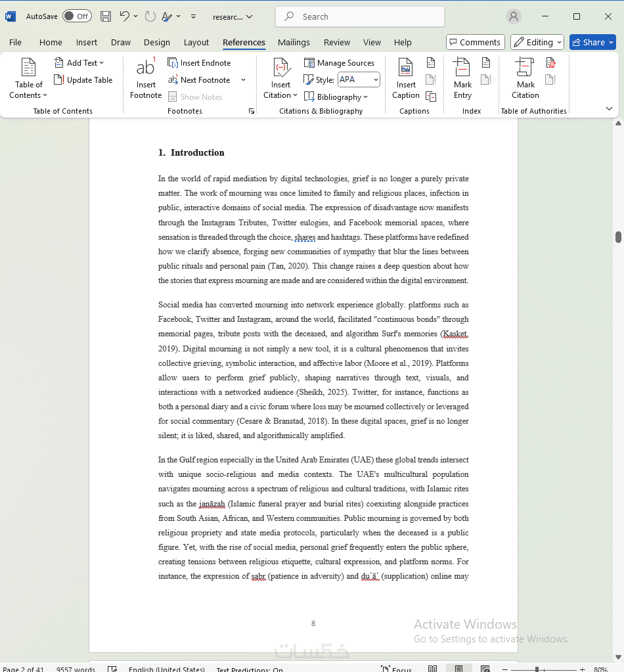Image resolution: width=624 pixels, height=672 pixels.
Task: Click the Insert Caption icon
Action: click(x=405, y=67)
